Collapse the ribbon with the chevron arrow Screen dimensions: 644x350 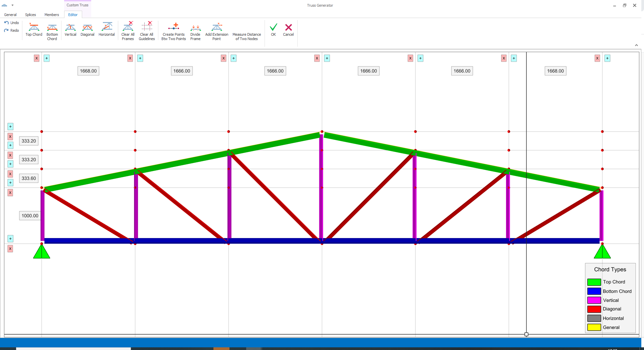point(636,45)
